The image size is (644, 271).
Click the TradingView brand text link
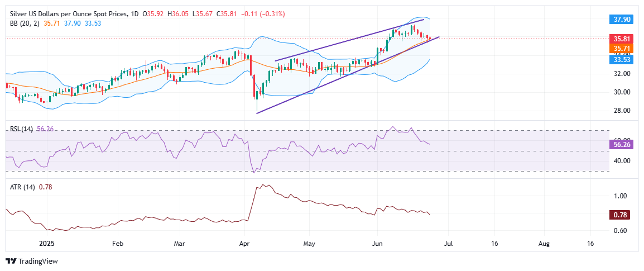[38, 261]
